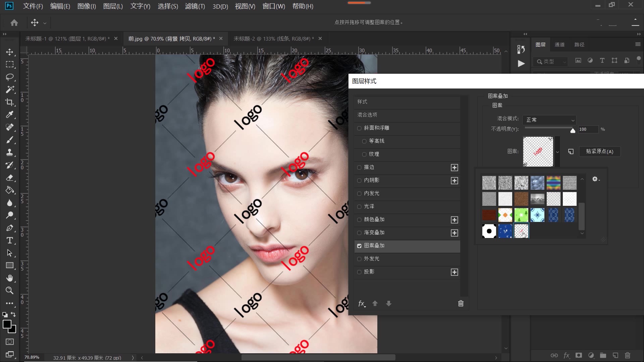Open the 滤镜 menu

195,6
